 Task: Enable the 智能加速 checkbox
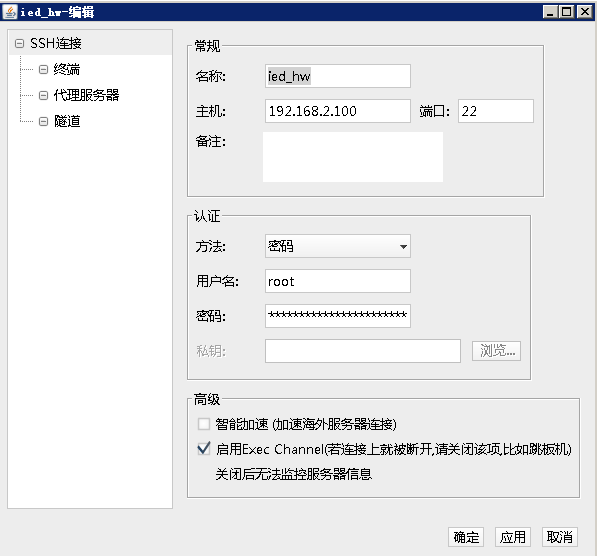click(x=204, y=424)
